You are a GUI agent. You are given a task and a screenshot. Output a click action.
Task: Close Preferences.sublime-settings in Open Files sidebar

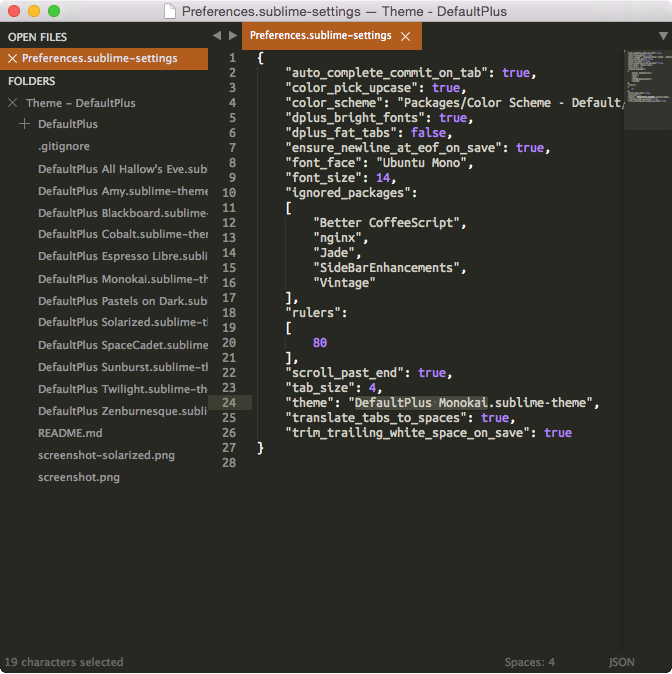tap(12, 58)
